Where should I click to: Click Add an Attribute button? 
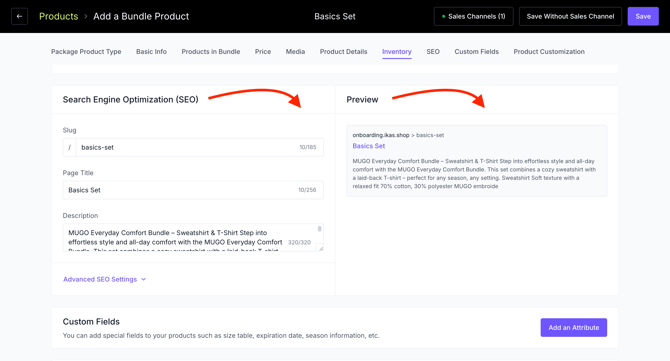point(573,328)
